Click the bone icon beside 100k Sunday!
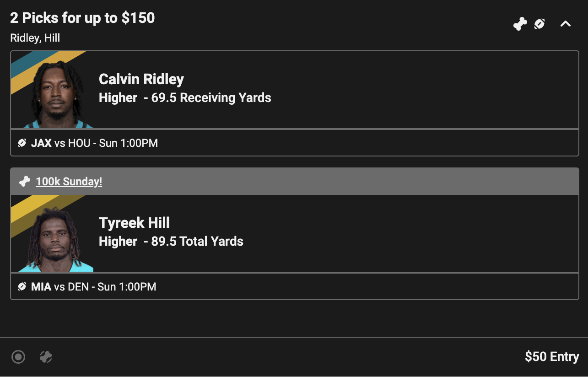The height and width of the screenshot is (377, 588). pos(24,182)
